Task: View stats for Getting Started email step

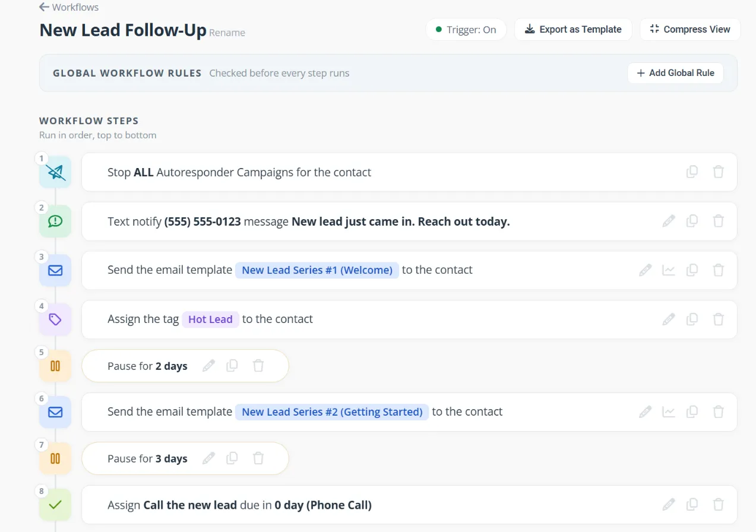Action: click(669, 411)
